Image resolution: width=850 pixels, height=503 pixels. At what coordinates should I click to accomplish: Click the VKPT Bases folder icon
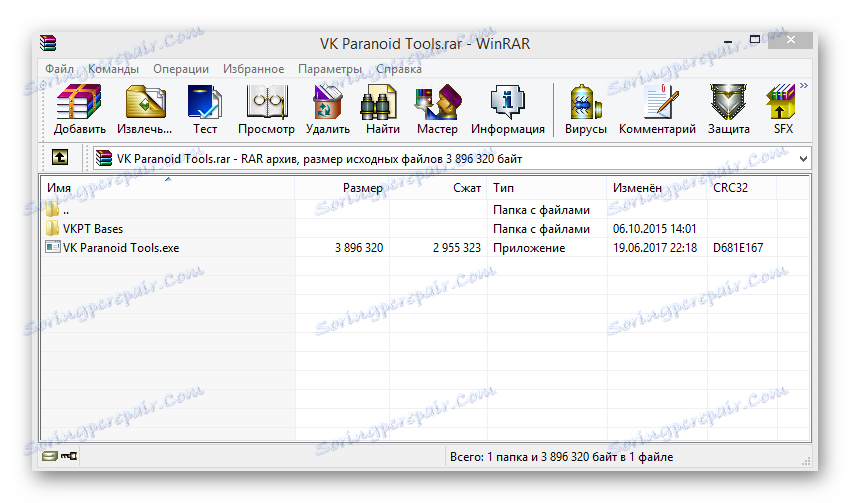click(x=53, y=228)
